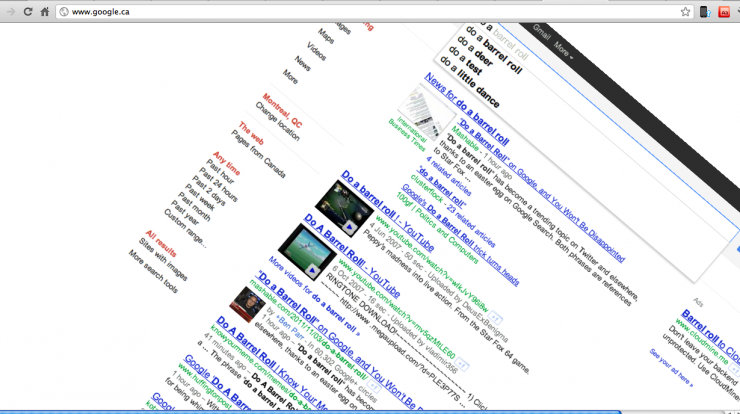Select 'The web' filter in sidebar
The width and height of the screenshot is (740, 414).
[x=251, y=133]
